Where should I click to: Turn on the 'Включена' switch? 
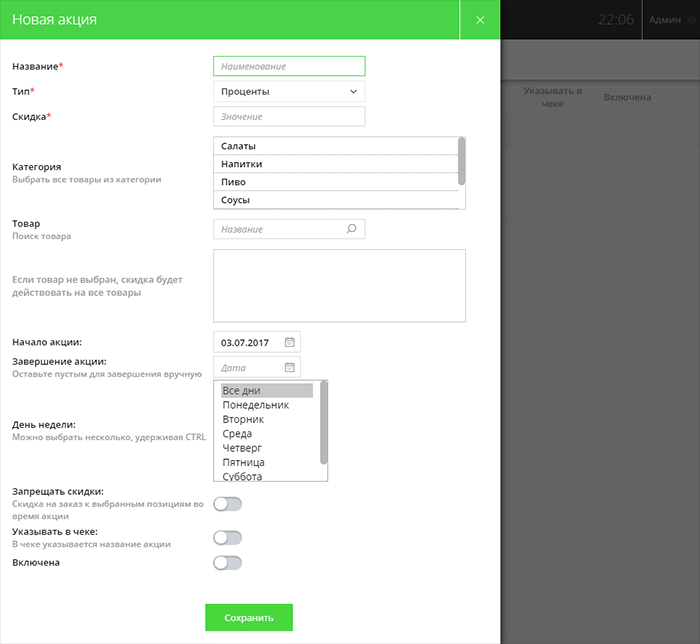coord(228,563)
